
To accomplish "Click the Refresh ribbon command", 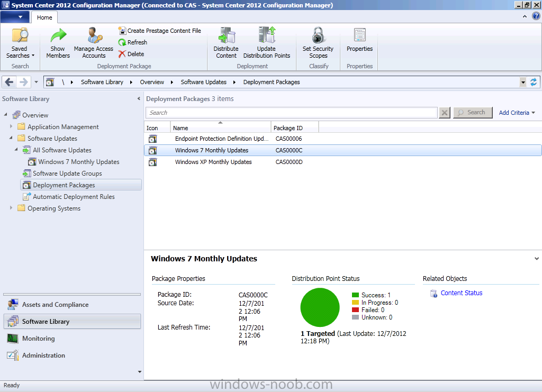I will (x=133, y=42).
